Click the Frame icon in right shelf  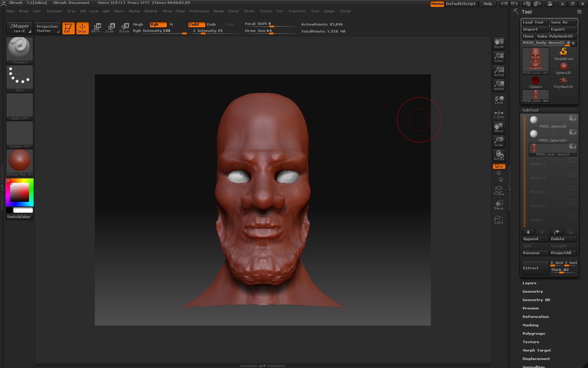pos(499,191)
